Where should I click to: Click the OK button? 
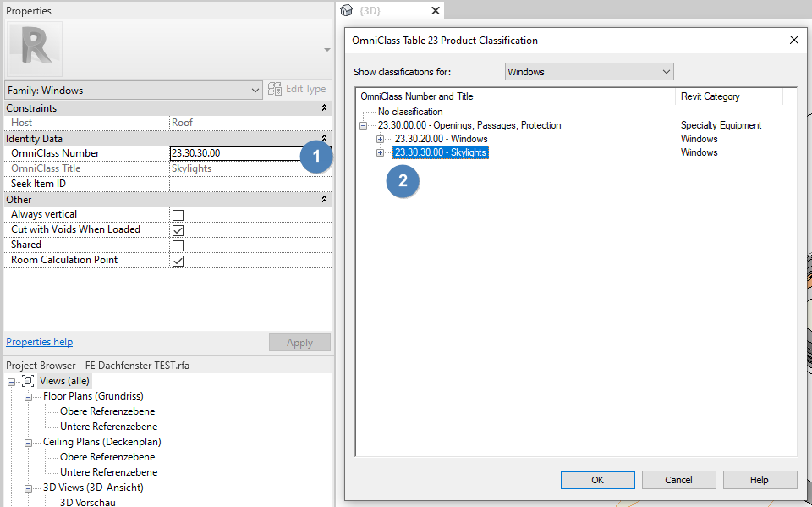click(x=598, y=480)
